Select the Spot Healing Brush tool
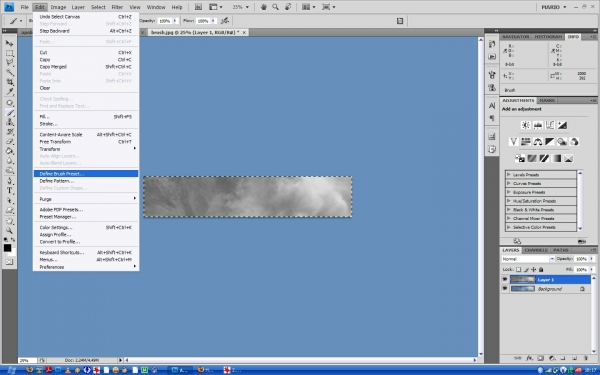The width and height of the screenshot is (600, 375). pyautogui.click(x=9, y=103)
